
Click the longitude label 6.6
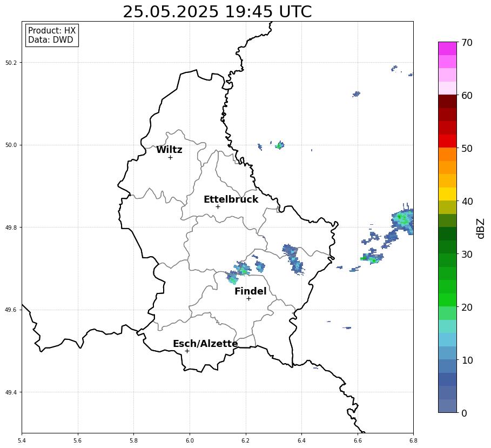pos(358,440)
